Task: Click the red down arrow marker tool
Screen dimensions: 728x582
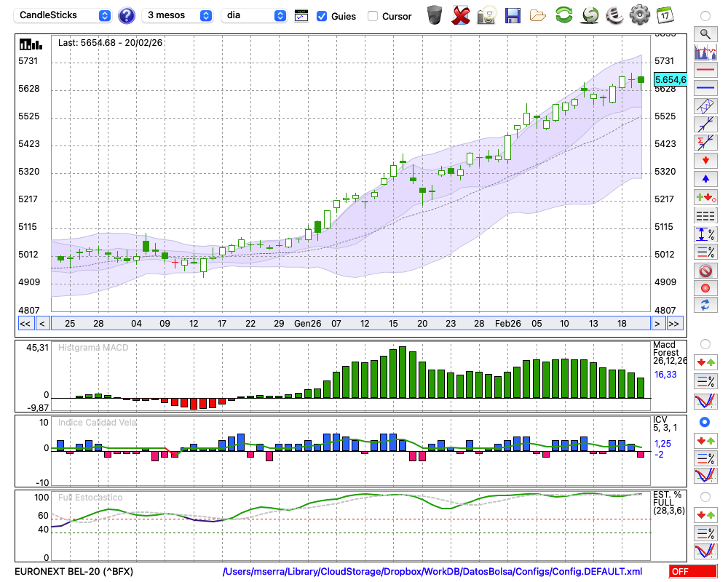Action: pyautogui.click(x=705, y=160)
